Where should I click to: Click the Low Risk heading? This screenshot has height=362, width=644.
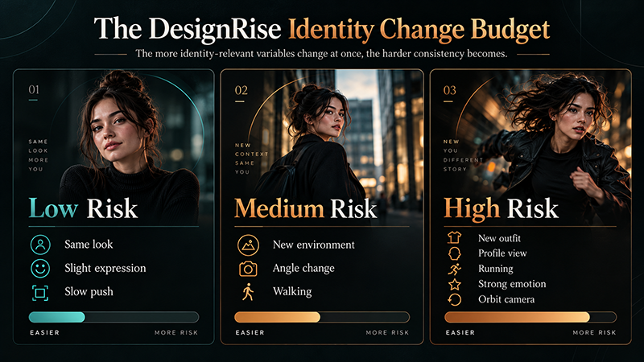coord(83,208)
